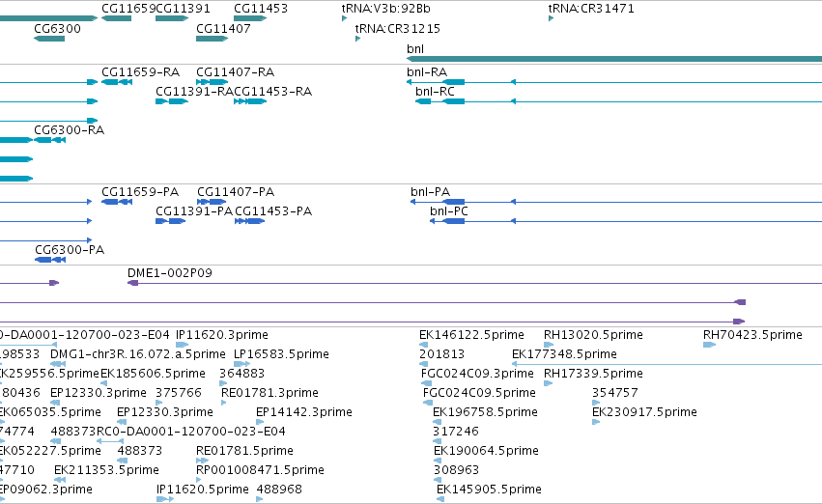The height and width of the screenshot is (504, 822).
Task: Click the 375766 feature label
Action: (179, 393)
